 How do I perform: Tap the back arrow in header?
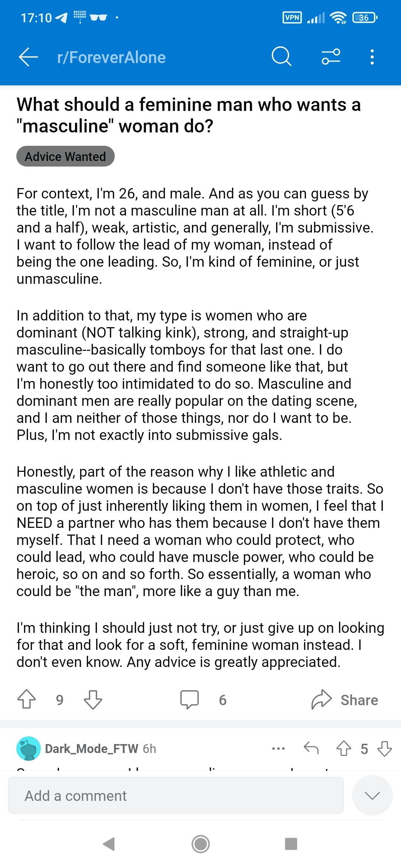click(29, 57)
